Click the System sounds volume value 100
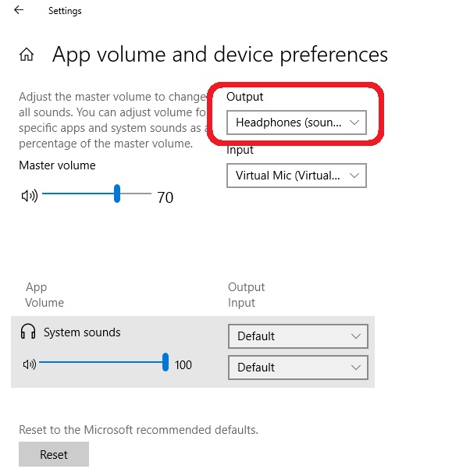 (x=183, y=365)
